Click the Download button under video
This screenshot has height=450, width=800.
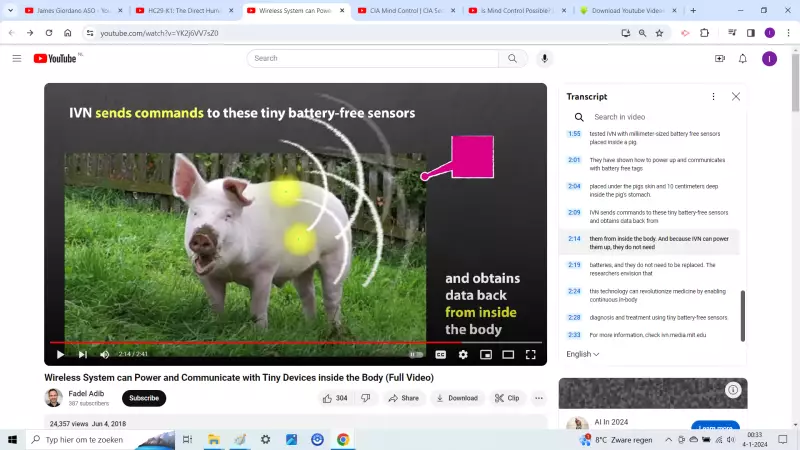457,398
